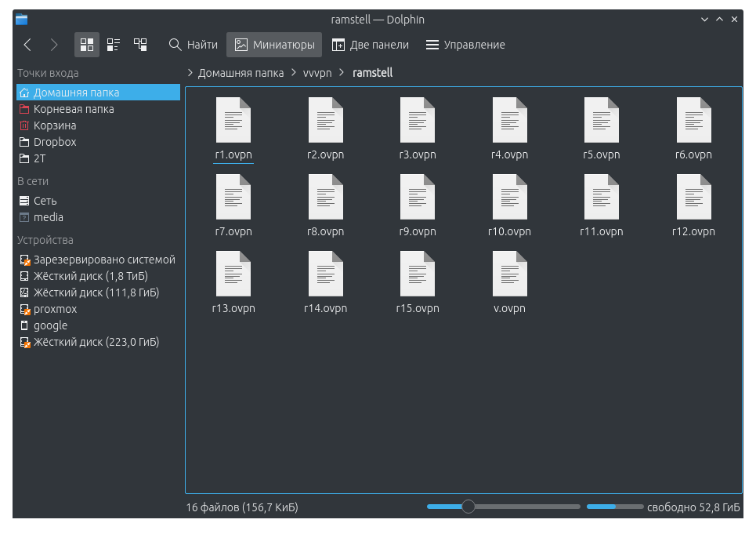Click the В сети section header
Viewport: 756px width, 534px height.
tap(33, 181)
